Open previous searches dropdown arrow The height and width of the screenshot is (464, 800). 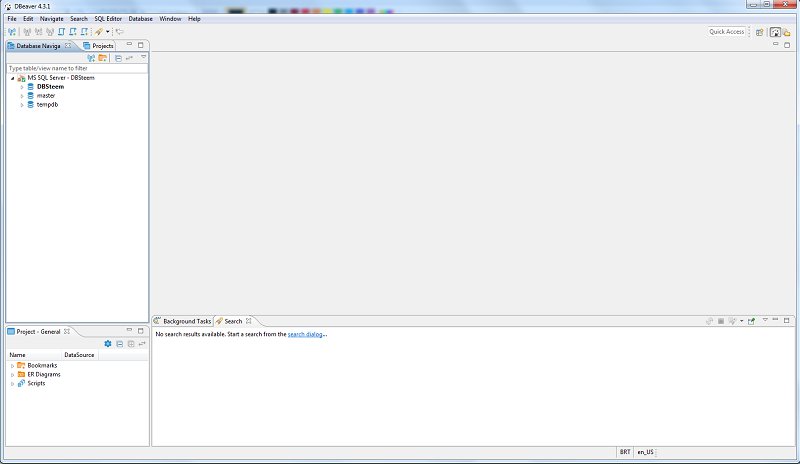[x=741, y=321]
